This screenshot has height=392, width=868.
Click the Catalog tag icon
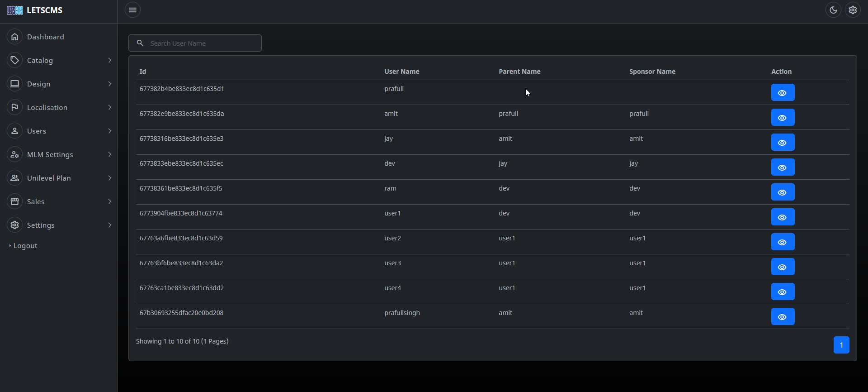click(15, 60)
